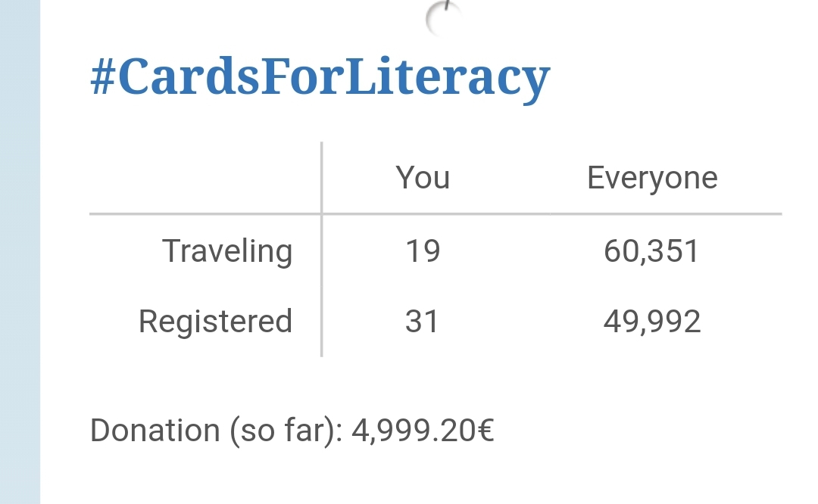Click the vertical divider line of the table
The height and width of the screenshot is (504, 818).
coord(322,288)
